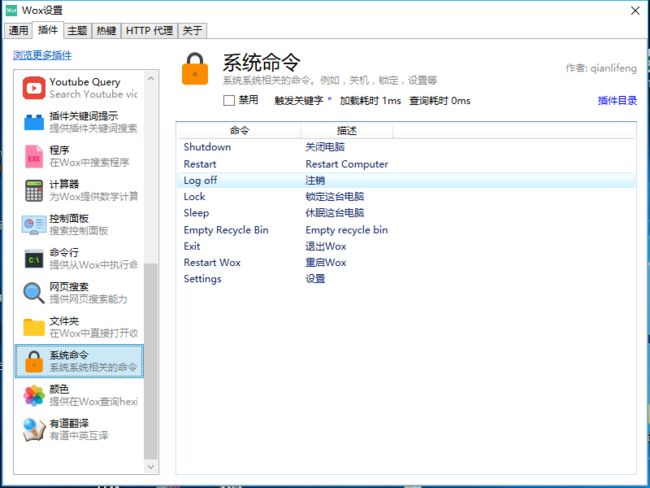Select the Restart command row

point(406,164)
